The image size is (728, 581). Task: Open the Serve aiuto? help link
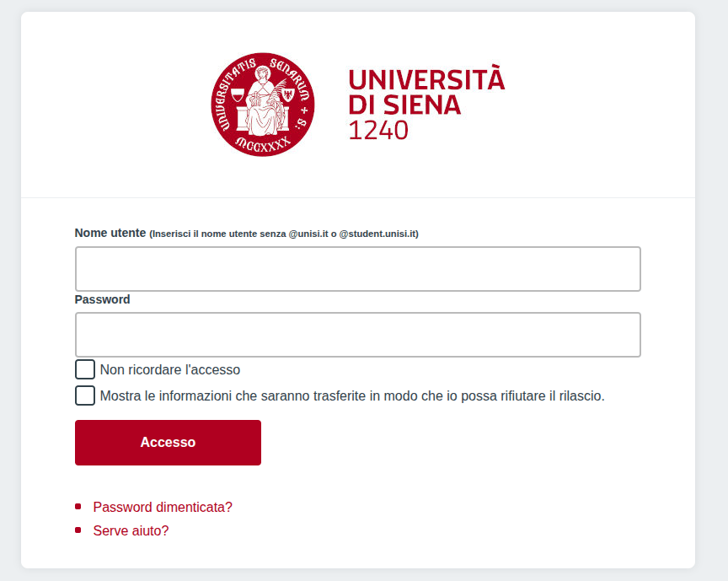pyautogui.click(x=131, y=530)
